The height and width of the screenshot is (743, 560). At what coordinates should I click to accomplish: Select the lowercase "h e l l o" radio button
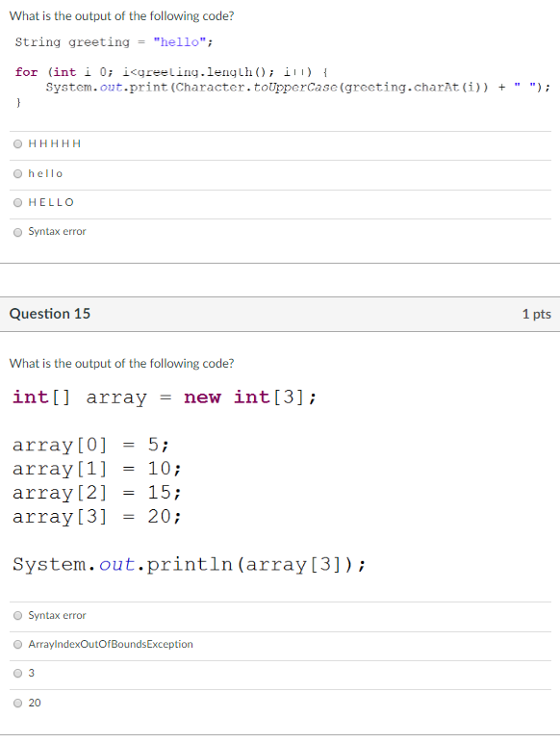[18, 174]
